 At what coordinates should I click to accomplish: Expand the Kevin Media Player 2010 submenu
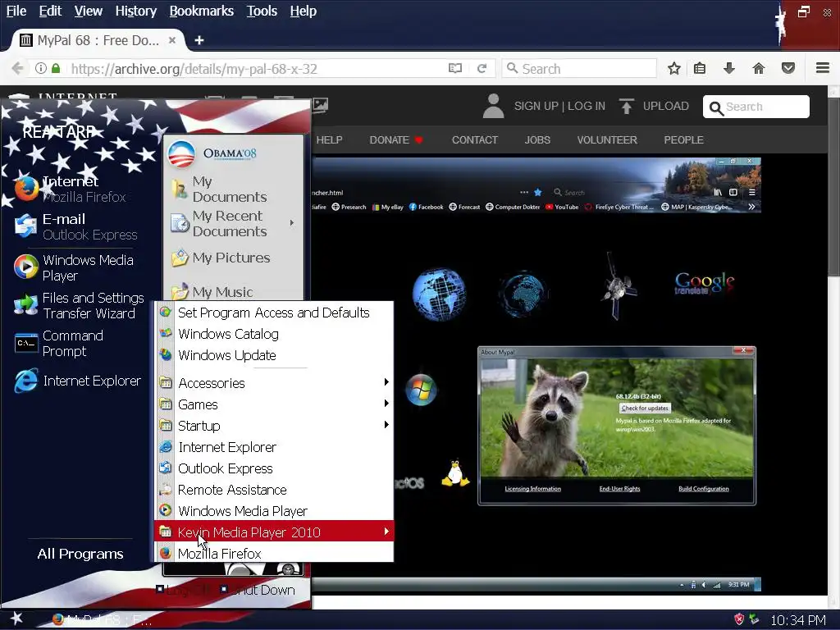[x=386, y=532]
